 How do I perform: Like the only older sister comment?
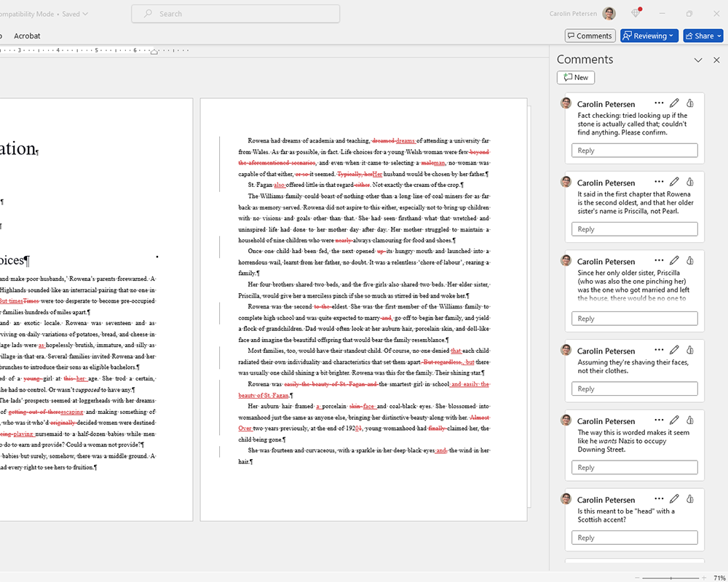pos(690,261)
